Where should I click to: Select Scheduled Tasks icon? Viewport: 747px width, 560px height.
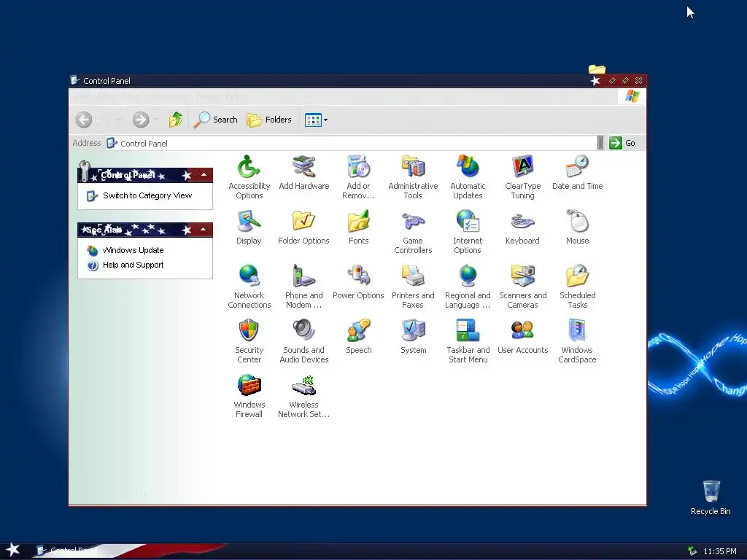point(578,286)
